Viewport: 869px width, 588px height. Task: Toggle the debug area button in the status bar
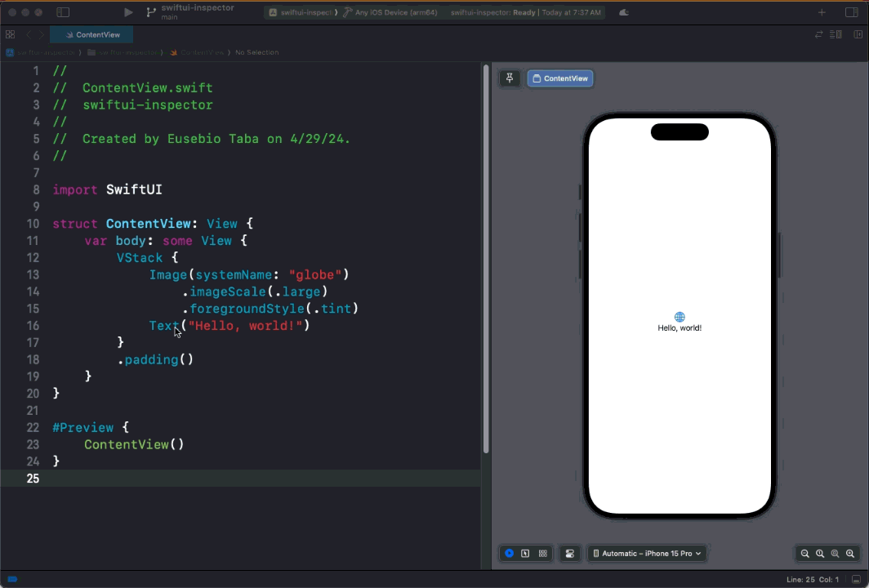(x=856, y=579)
